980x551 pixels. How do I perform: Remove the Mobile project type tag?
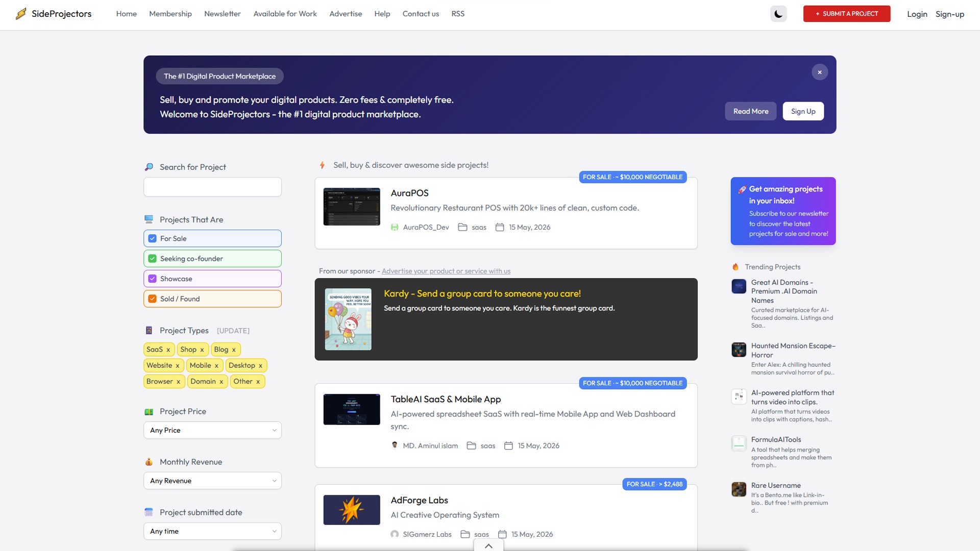(x=216, y=366)
